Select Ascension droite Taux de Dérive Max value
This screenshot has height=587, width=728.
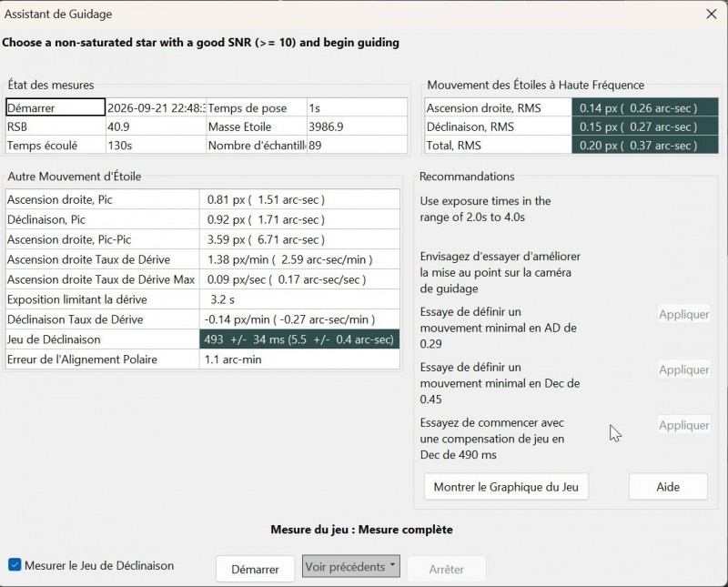(299, 279)
